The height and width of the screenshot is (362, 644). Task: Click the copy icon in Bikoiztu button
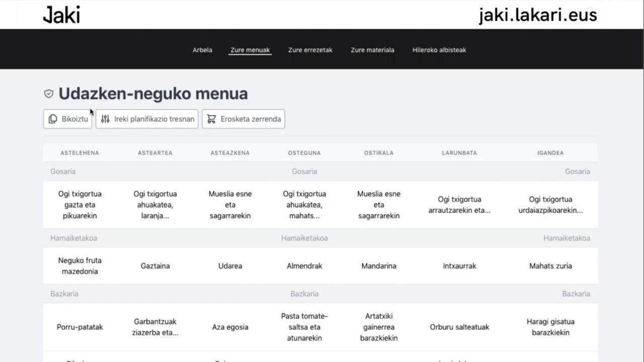pos(53,119)
